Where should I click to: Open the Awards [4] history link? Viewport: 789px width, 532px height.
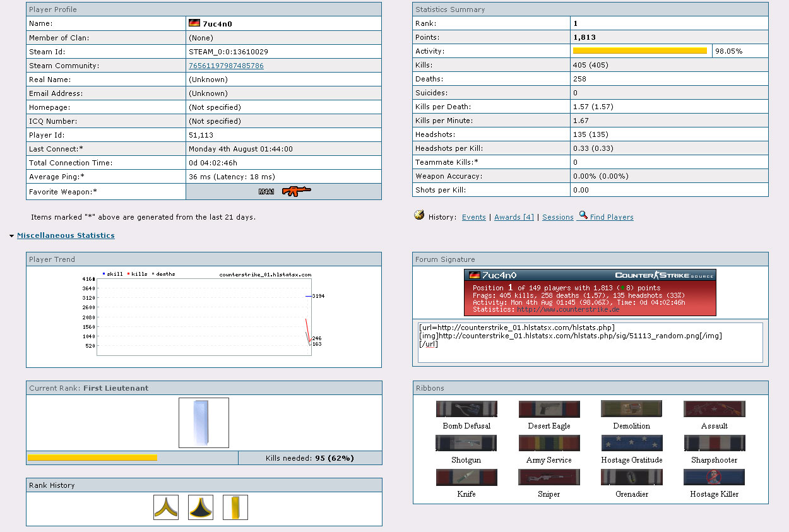pyautogui.click(x=514, y=217)
